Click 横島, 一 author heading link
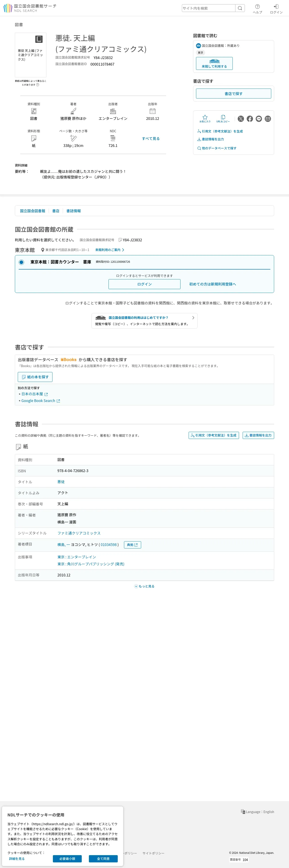Viewport: 289px width, 868px height. point(64,544)
